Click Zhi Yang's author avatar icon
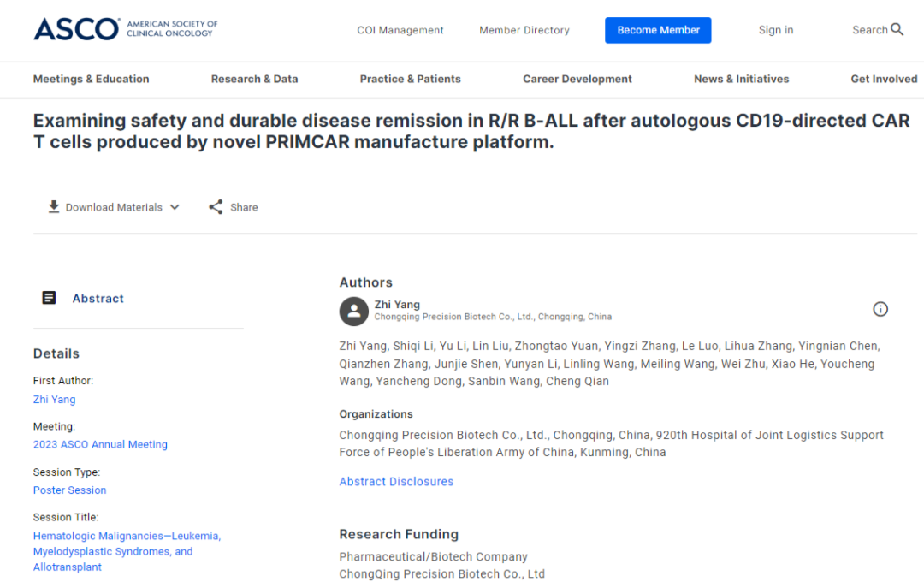The width and height of the screenshot is (924, 582). [354, 312]
